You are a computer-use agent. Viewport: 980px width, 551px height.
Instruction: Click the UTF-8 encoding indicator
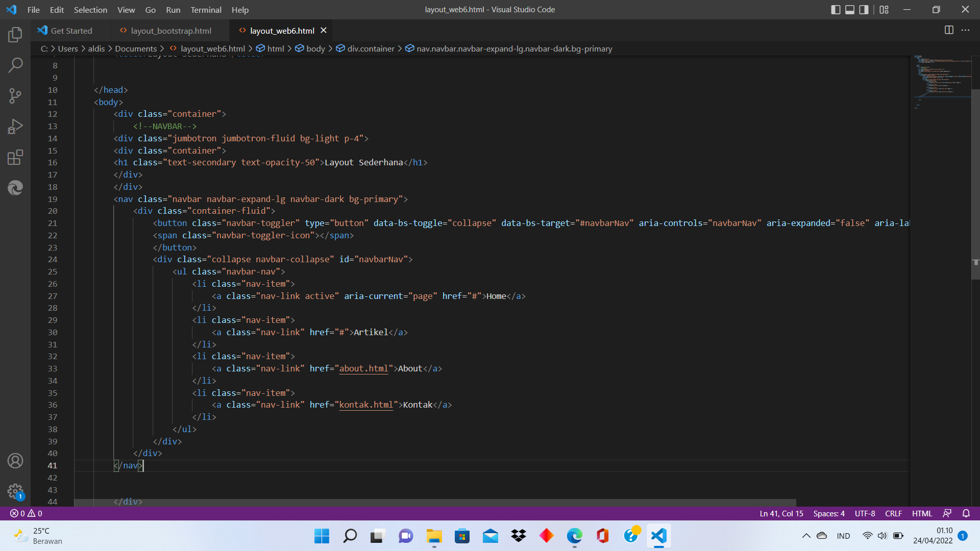pos(864,513)
